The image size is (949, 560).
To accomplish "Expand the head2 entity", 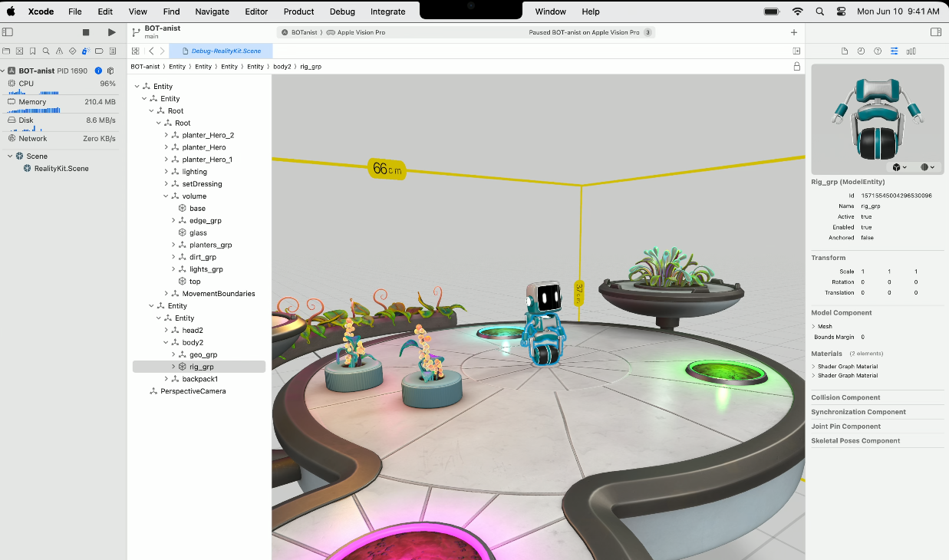I will 166,331.
